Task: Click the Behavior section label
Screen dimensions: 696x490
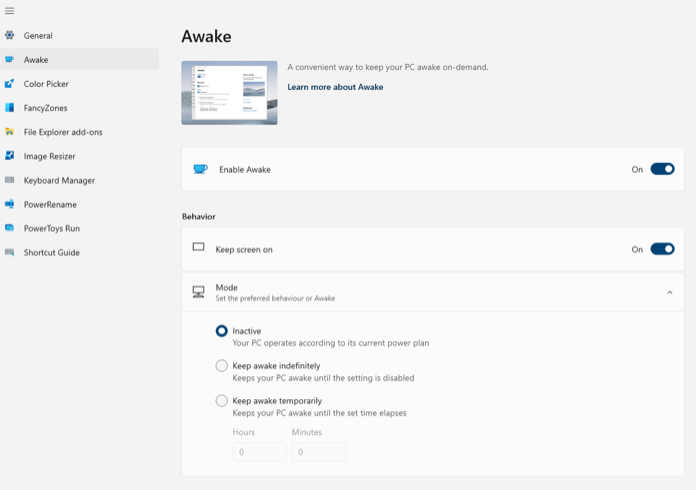Action: tap(198, 217)
